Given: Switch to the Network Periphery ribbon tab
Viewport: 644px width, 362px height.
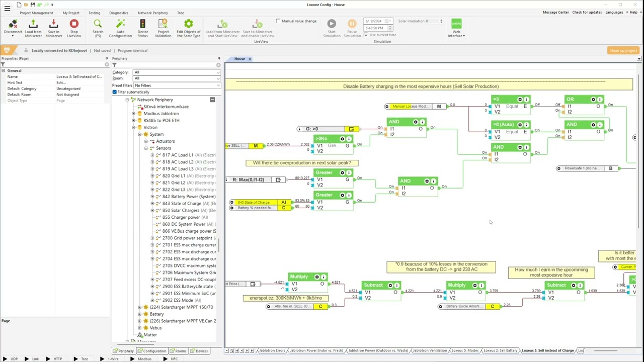Looking at the screenshot, I should click(x=153, y=13).
